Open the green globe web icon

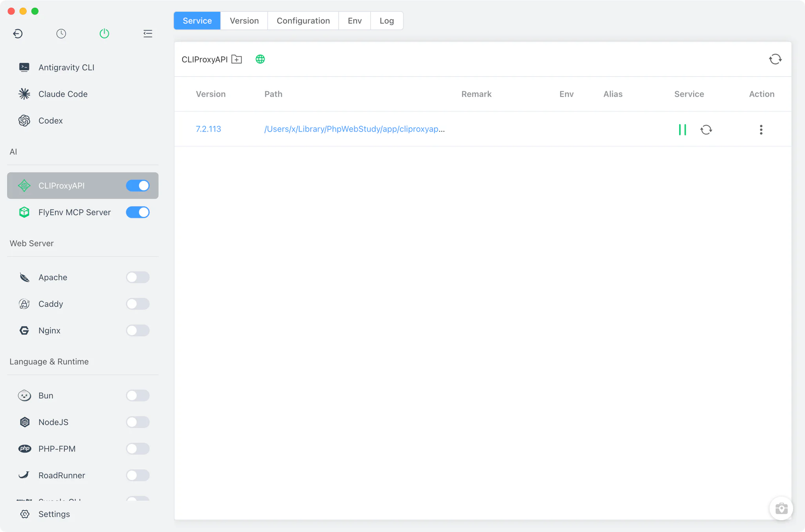260,59
